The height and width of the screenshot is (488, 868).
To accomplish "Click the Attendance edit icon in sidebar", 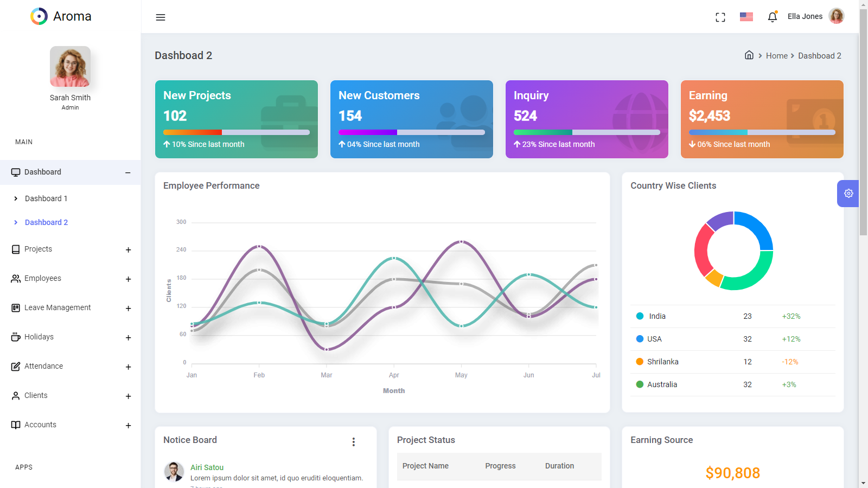I will coord(15,366).
